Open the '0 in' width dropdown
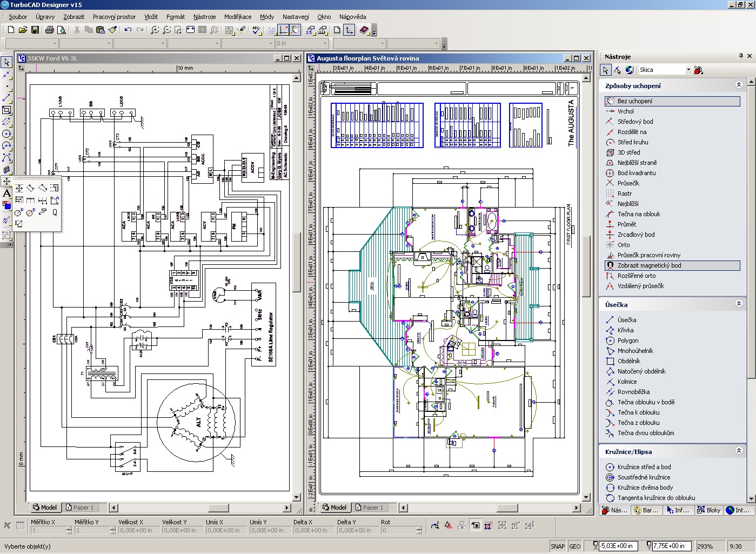The height and width of the screenshot is (554, 756). click(x=325, y=43)
